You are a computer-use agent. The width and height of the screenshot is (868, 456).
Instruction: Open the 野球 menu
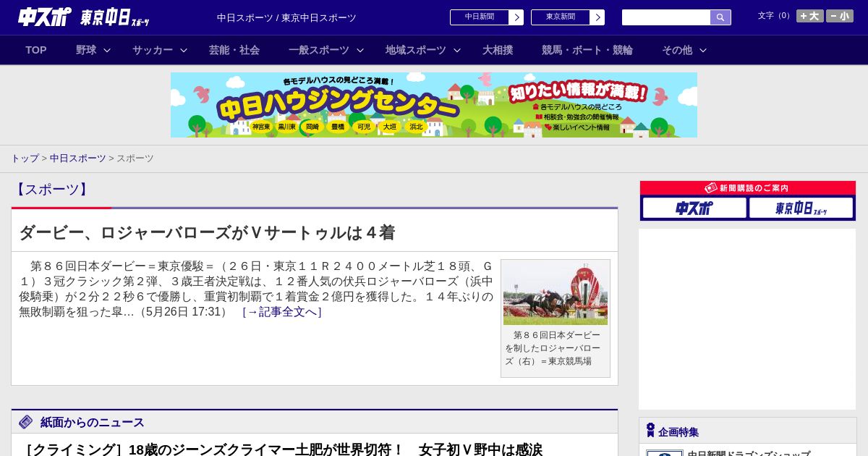(x=86, y=50)
